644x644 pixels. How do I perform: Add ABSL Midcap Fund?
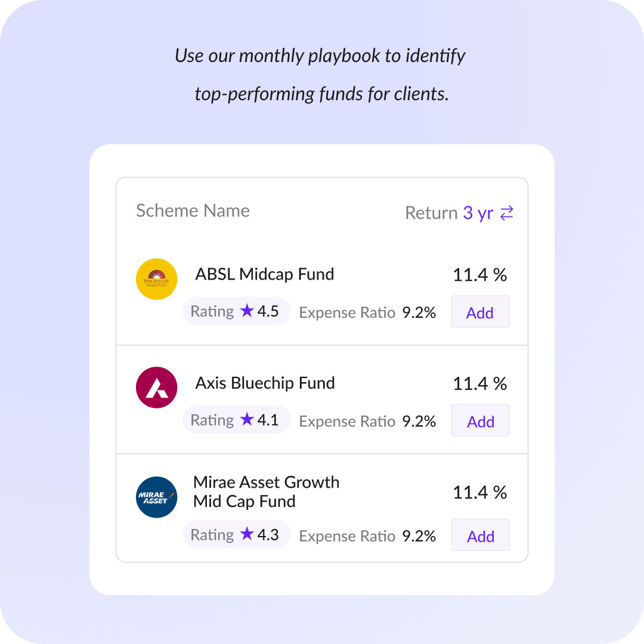(480, 312)
